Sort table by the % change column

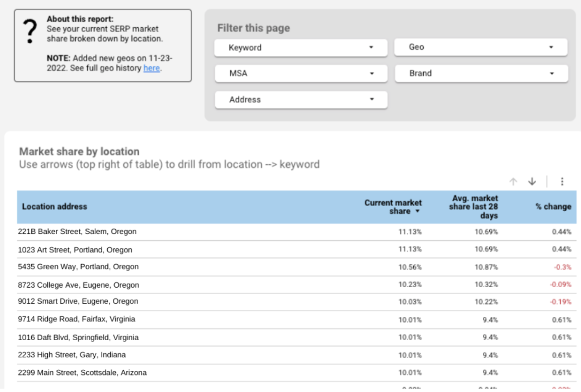pyautogui.click(x=553, y=207)
